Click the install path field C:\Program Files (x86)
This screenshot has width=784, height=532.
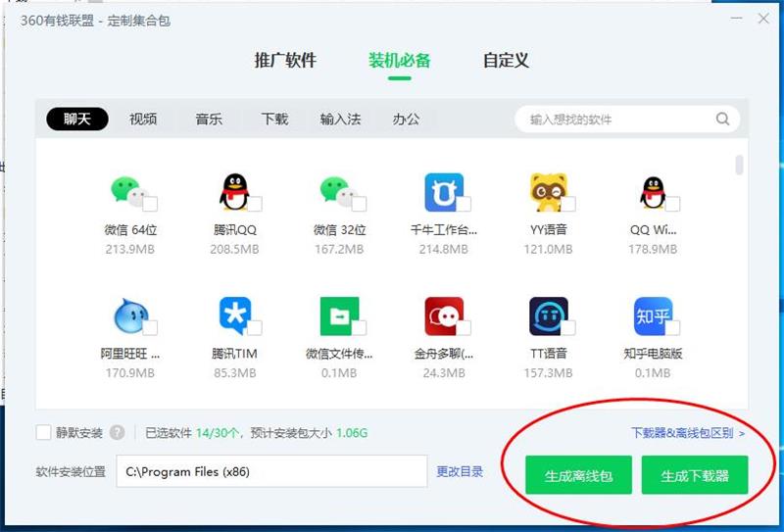272,471
